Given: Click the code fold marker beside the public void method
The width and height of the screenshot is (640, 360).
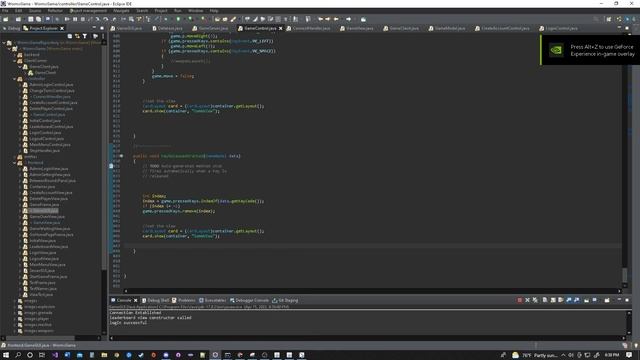Looking at the screenshot, I should [x=121, y=156].
